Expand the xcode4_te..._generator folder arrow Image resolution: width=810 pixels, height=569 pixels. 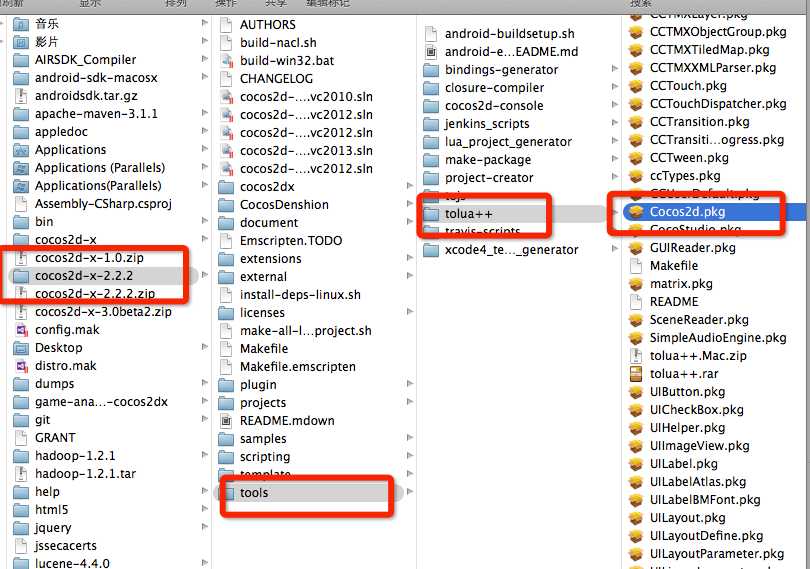coord(615,249)
